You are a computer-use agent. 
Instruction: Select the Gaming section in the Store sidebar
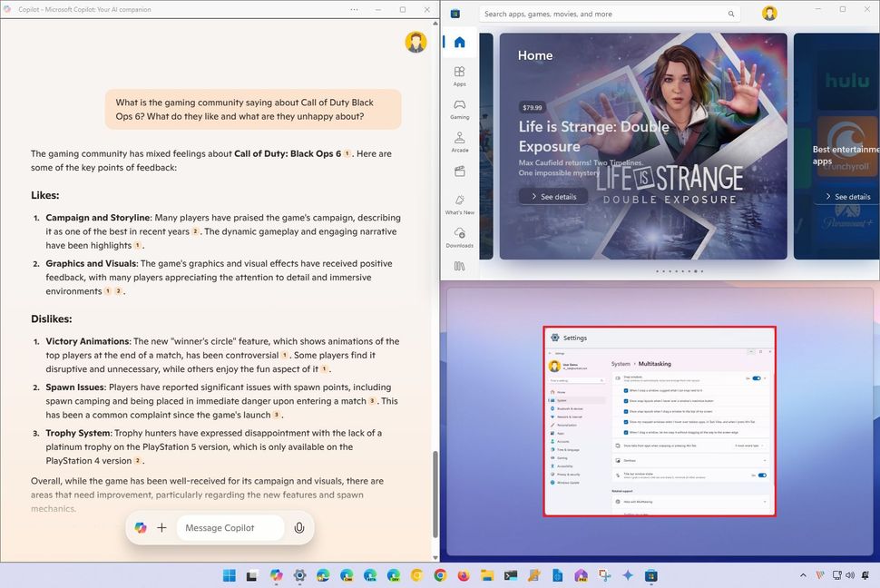pyautogui.click(x=459, y=109)
